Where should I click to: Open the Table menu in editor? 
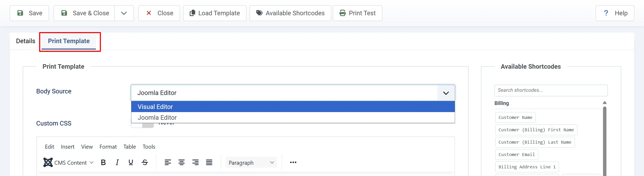coord(130,147)
